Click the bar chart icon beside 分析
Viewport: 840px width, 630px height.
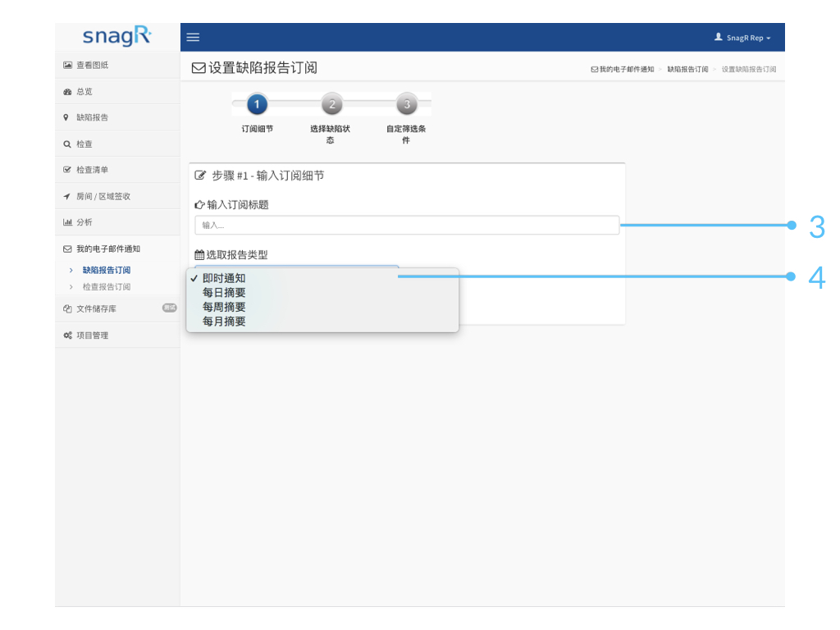tap(67, 221)
